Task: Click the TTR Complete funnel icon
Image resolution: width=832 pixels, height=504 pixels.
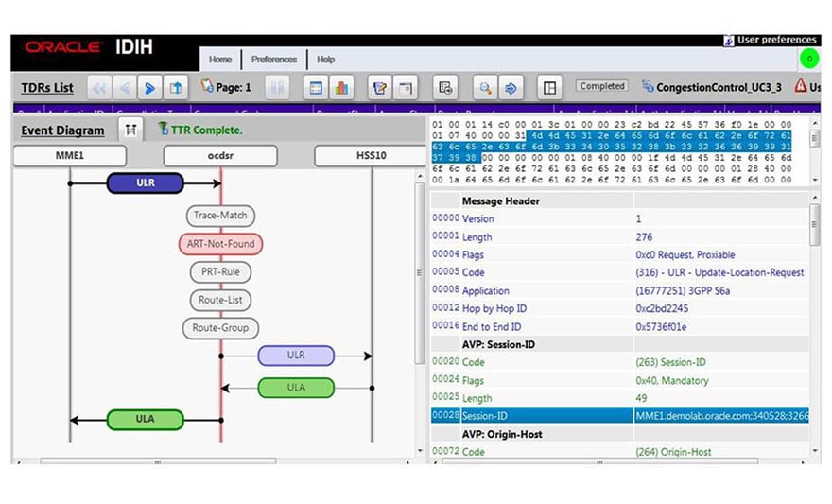Action: tap(164, 129)
